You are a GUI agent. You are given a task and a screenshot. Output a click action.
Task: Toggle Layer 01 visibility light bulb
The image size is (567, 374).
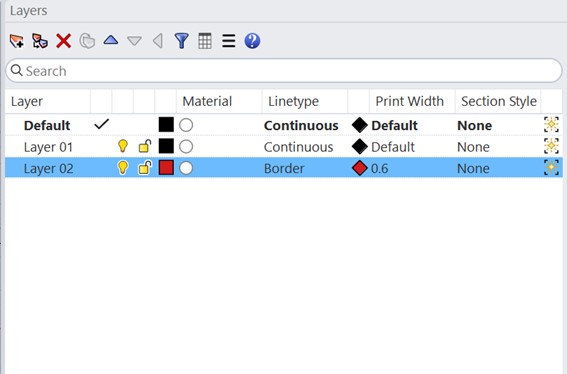coord(123,146)
